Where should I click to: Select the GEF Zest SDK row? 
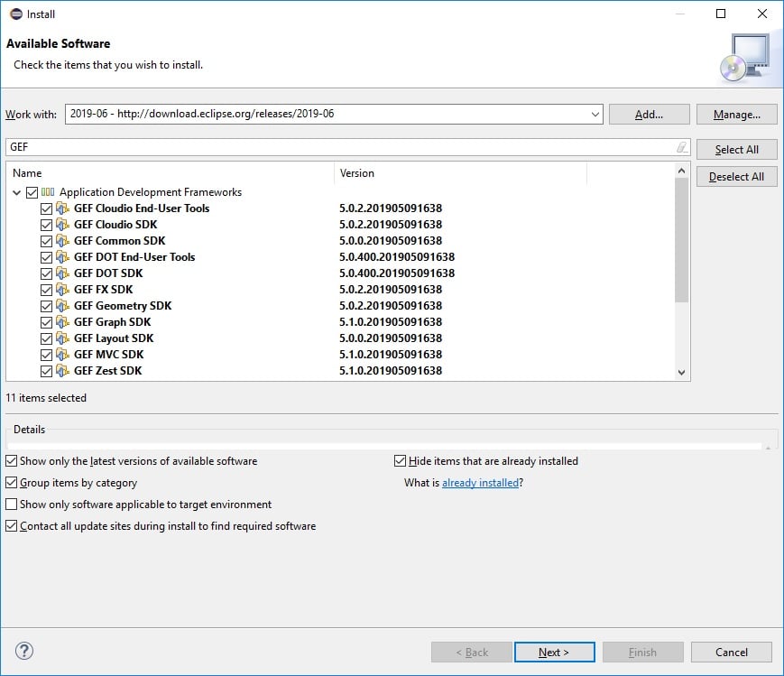pyautogui.click(x=340, y=371)
